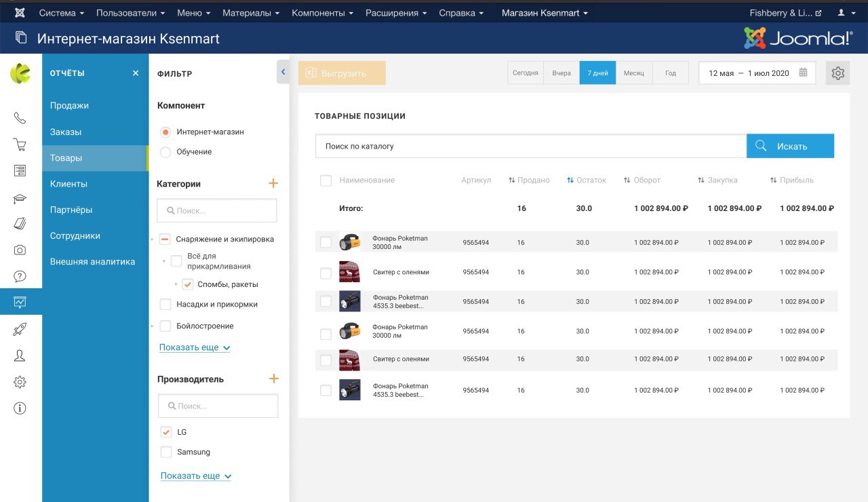Screen dimensions: 868x502
Task: Open the Клиенты reports section
Action: click(68, 184)
